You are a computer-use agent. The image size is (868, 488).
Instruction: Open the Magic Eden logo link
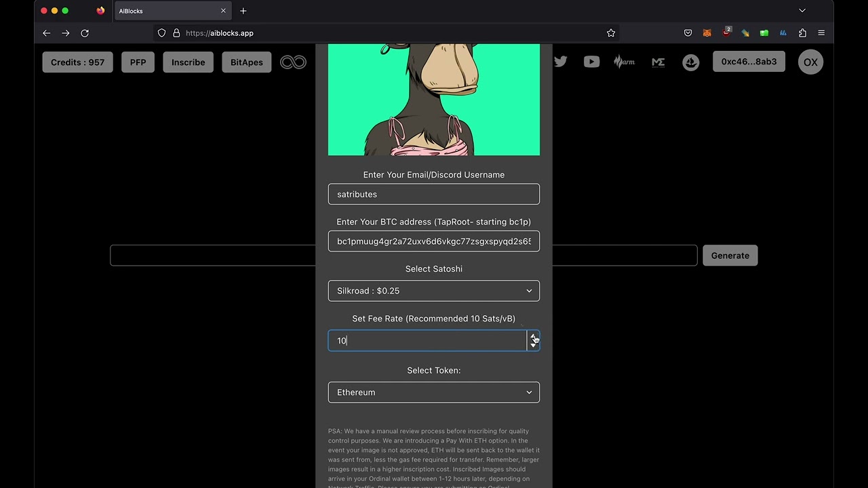[658, 62]
